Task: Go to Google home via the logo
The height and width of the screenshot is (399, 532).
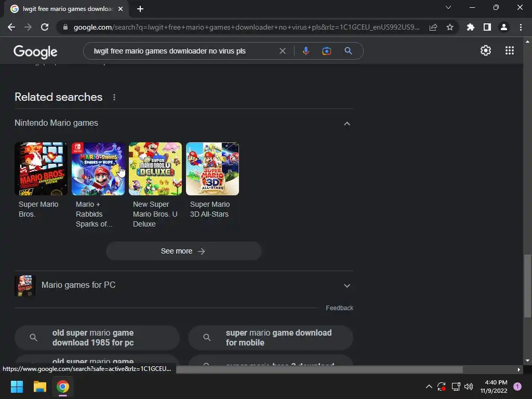Action: click(x=35, y=51)
